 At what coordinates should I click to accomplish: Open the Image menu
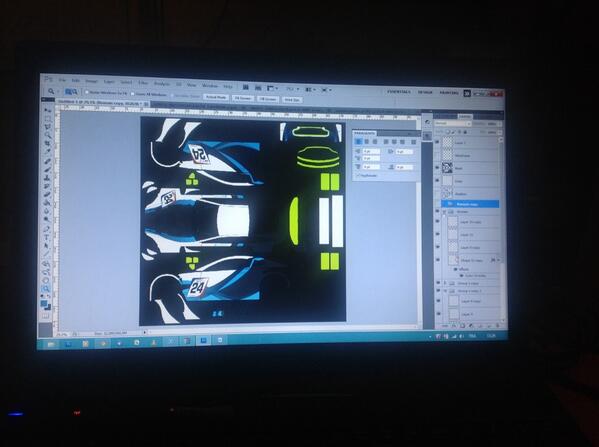tap(91, 81)
